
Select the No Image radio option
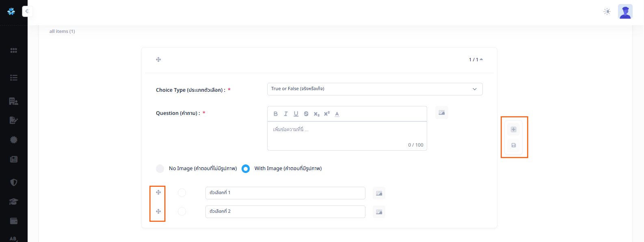coord(160,169)
